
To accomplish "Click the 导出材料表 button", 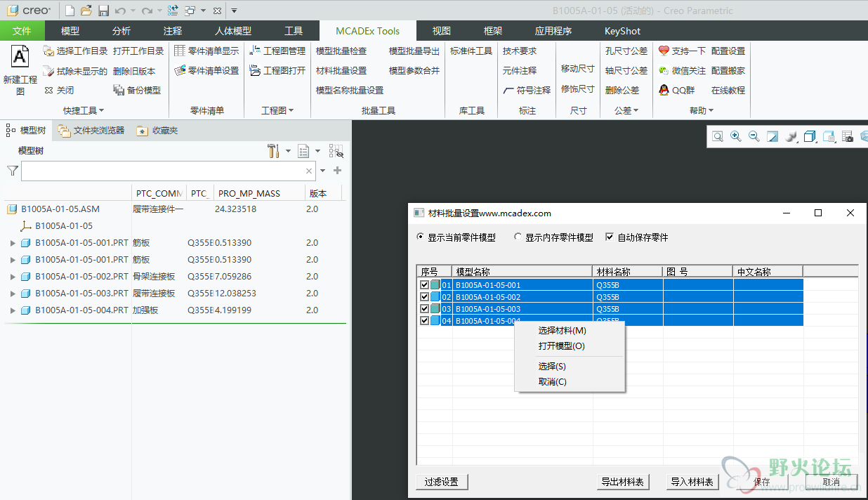I will coord(624,482).
